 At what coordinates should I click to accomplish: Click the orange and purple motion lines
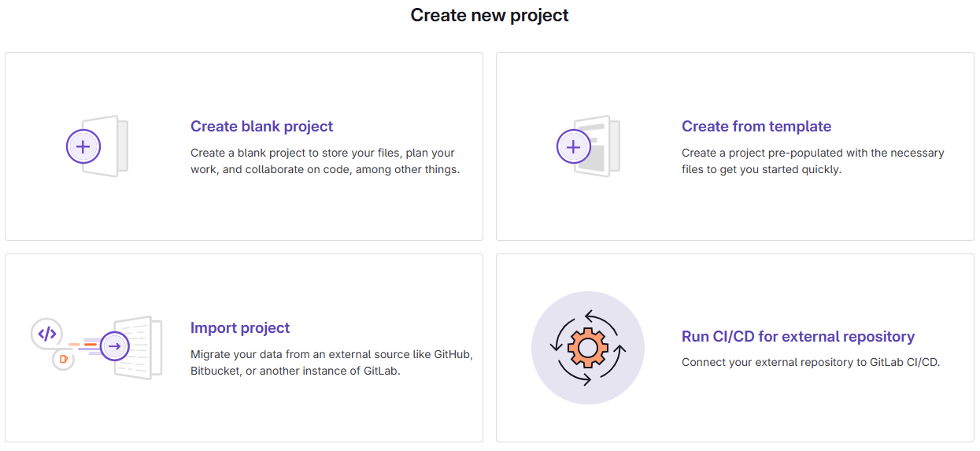(x=83, y=345)
